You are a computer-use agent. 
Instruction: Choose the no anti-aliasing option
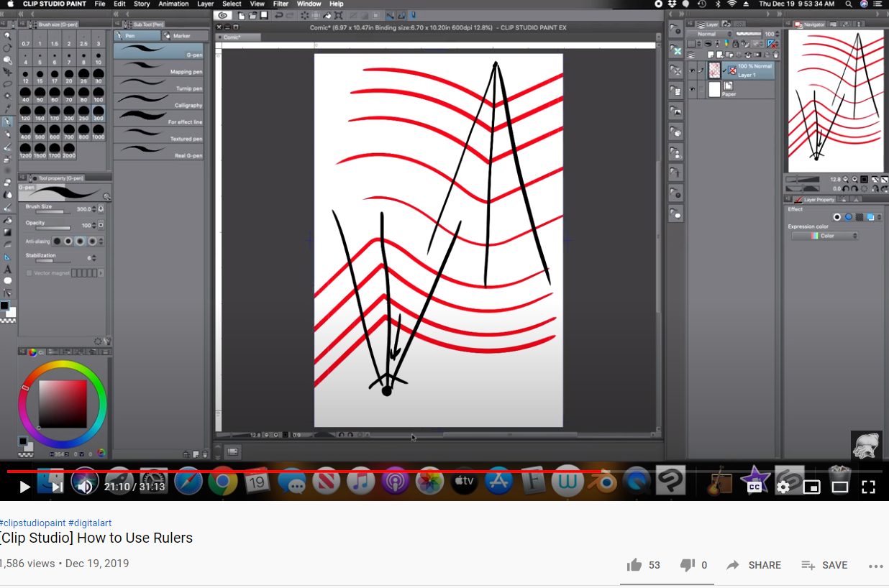tap(57, 242)
